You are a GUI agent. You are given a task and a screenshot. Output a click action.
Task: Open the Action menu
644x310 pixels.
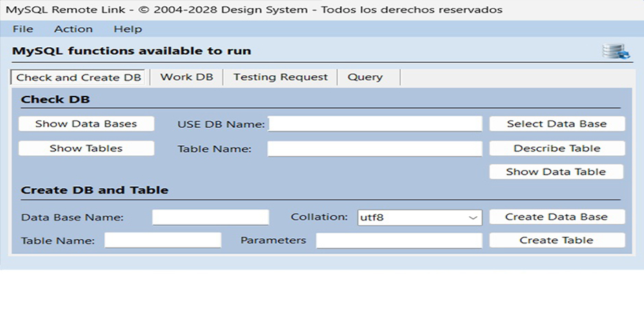pos(73,29)
